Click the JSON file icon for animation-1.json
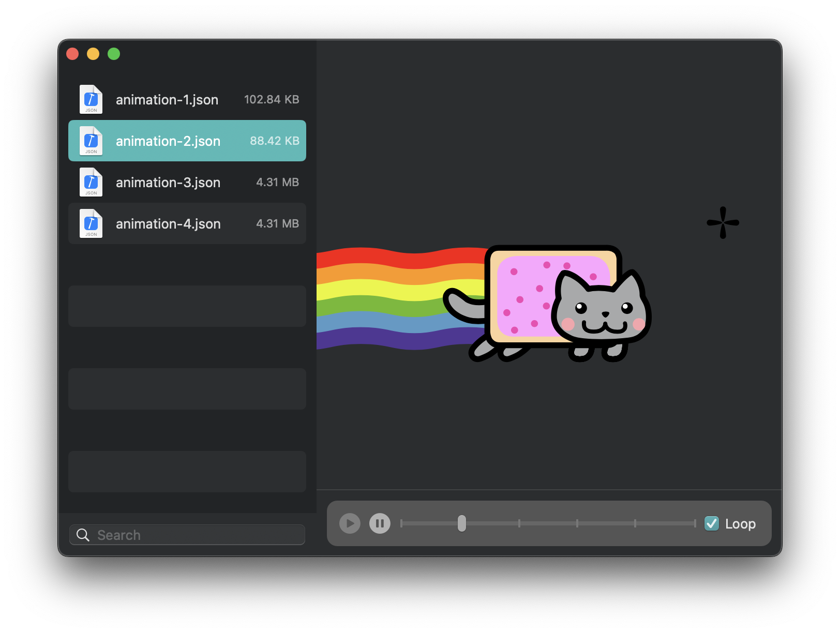Image resolution: width=840 pixels, height=633 pixels. pos(91,99)
